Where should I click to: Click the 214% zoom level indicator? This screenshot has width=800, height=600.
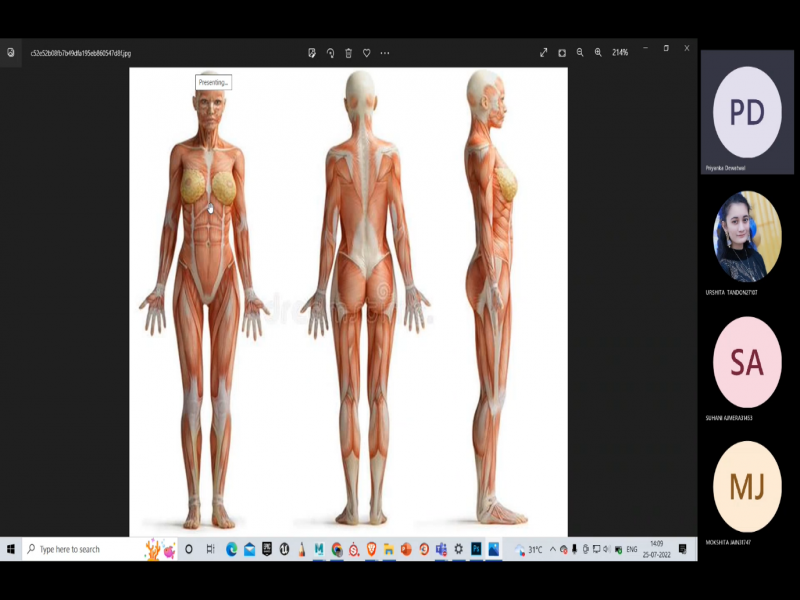point(620,52)
